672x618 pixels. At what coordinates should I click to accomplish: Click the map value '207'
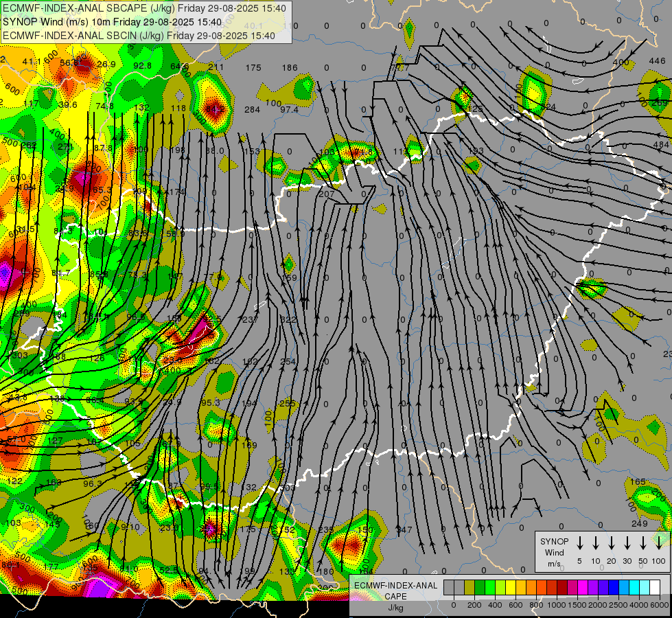coord(327,194)
